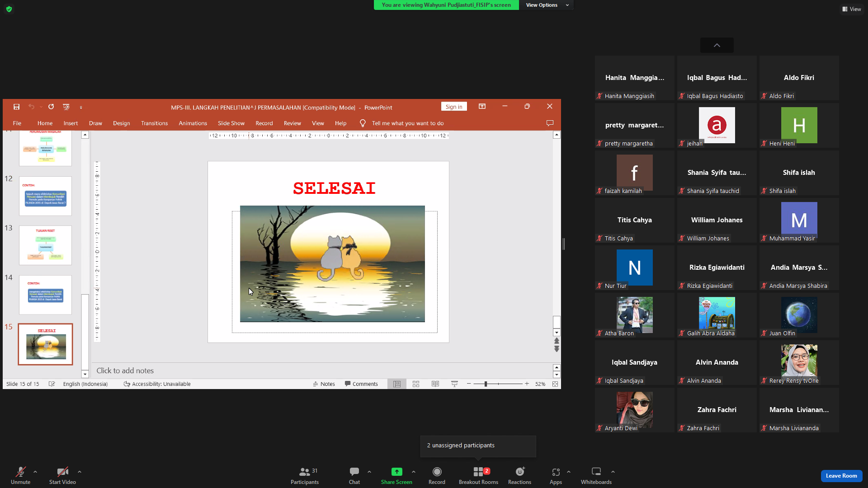Select slide 14 thumbnail
Image resolution: width=868 pixels, height=488 pixels.
click(45, 295)
